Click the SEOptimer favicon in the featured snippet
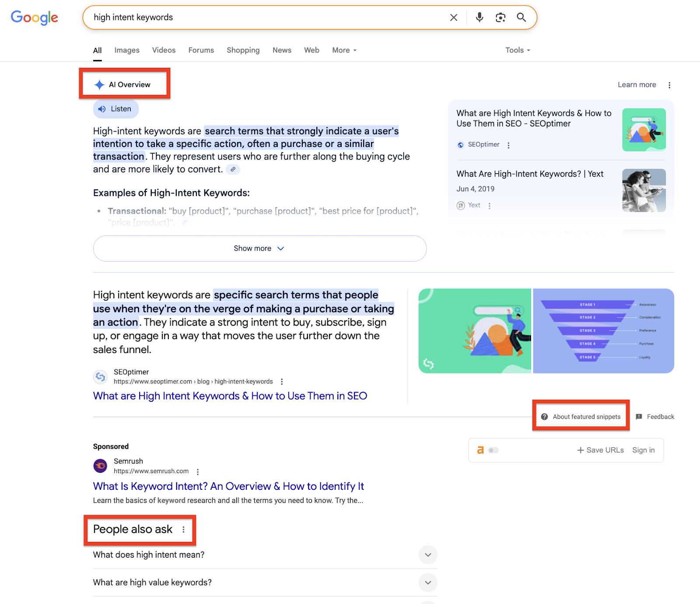This screenshot has height=604, width=700. coord(101,377)
